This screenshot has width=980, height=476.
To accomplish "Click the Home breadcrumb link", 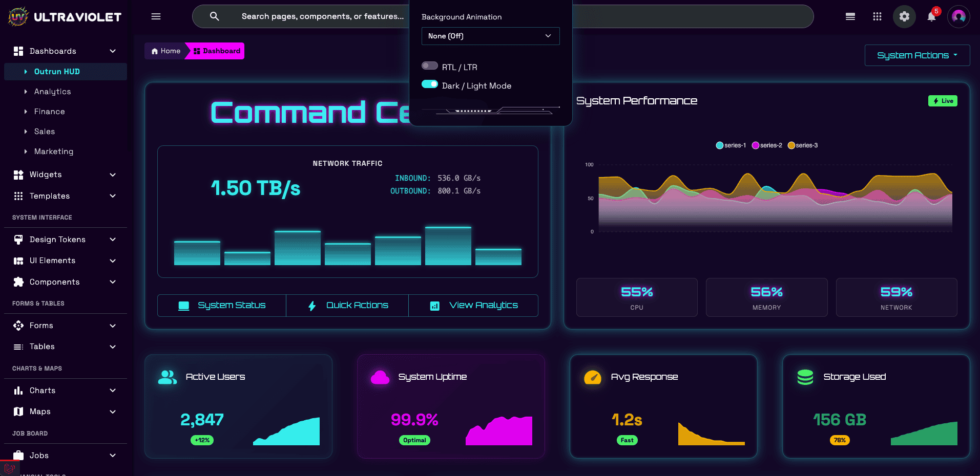I will click(165, 51).
